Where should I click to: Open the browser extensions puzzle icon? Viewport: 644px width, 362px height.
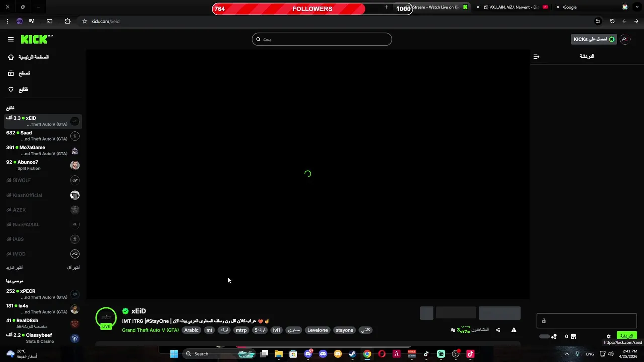(x=68, y=21)
